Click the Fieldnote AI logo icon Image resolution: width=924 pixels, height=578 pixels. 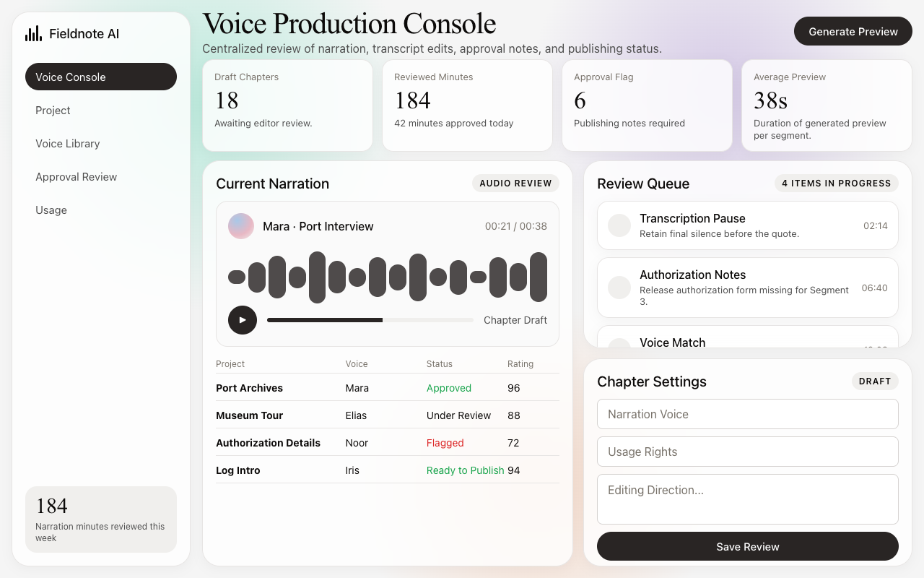[33, 34]
